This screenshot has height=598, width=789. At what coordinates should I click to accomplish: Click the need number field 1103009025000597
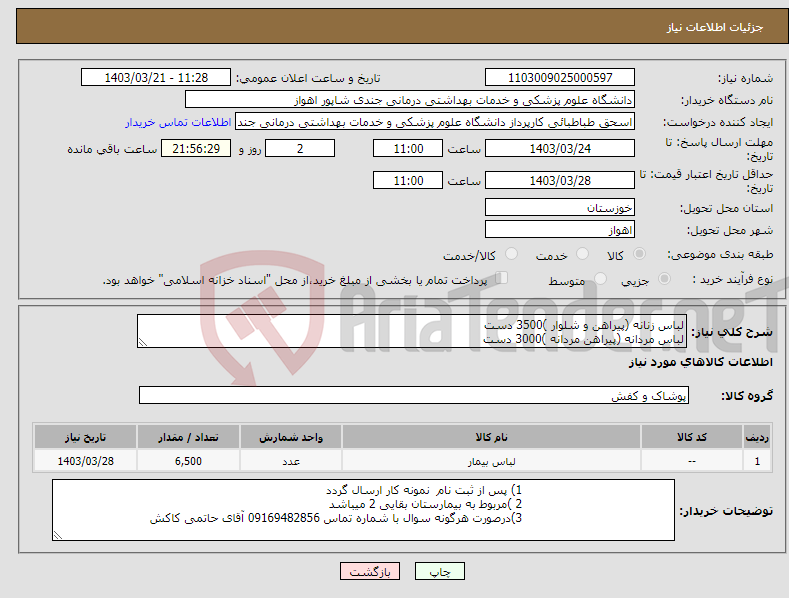(560, 78)
